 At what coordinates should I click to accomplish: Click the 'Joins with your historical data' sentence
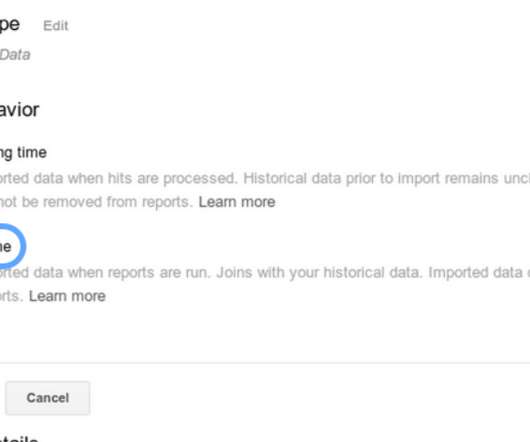320,272
